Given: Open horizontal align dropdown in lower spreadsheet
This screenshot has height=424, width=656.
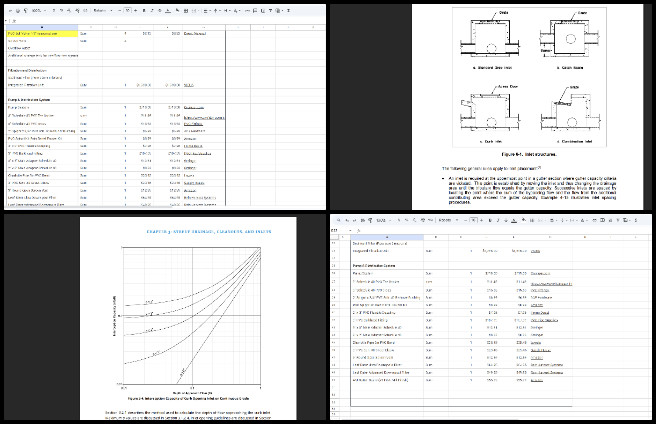Looking at the screenshot, I should point(554,220).
